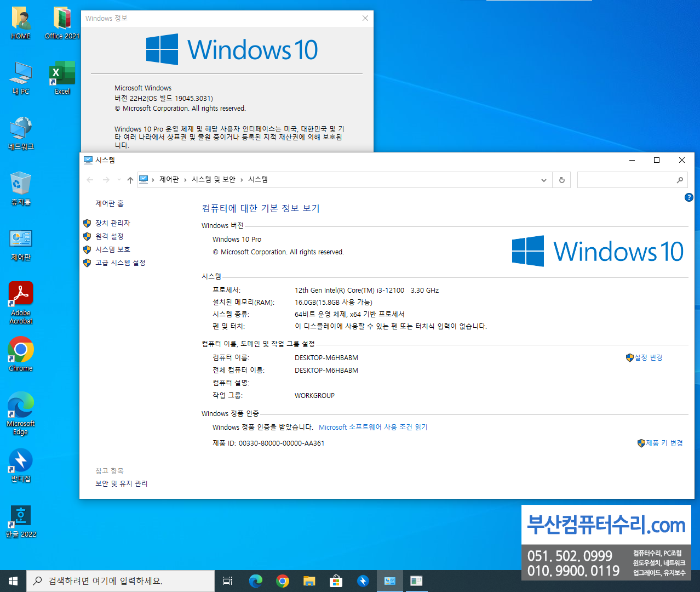Minimize the 시스템 window
Screen dimensions: 700x592
pyautogui.click(x=632, y=160)
